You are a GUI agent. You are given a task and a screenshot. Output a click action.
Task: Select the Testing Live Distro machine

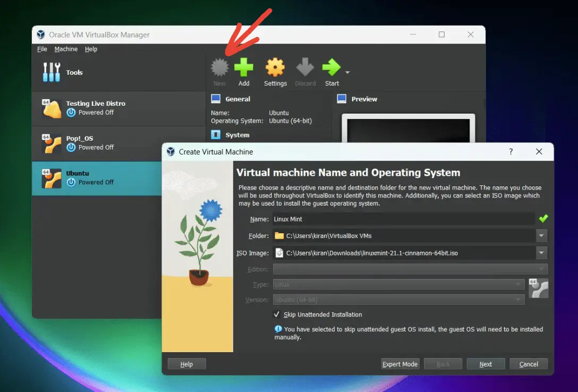(118, 108)
